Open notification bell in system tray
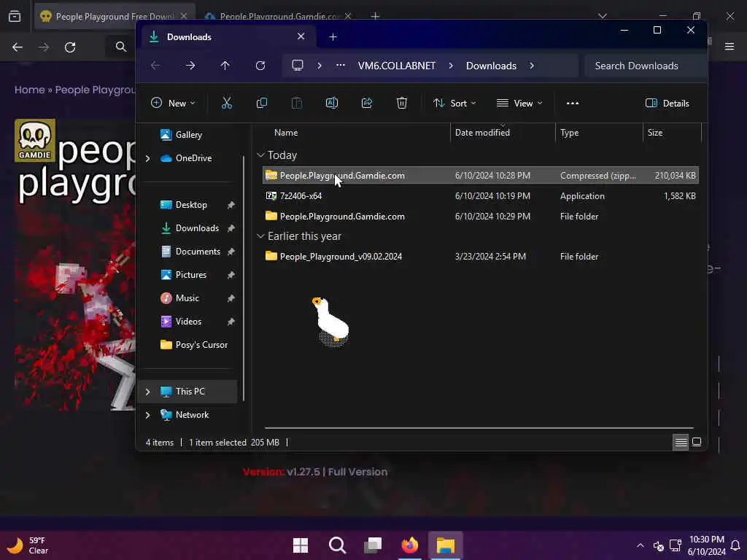The image size is (747, 560). 735,545
